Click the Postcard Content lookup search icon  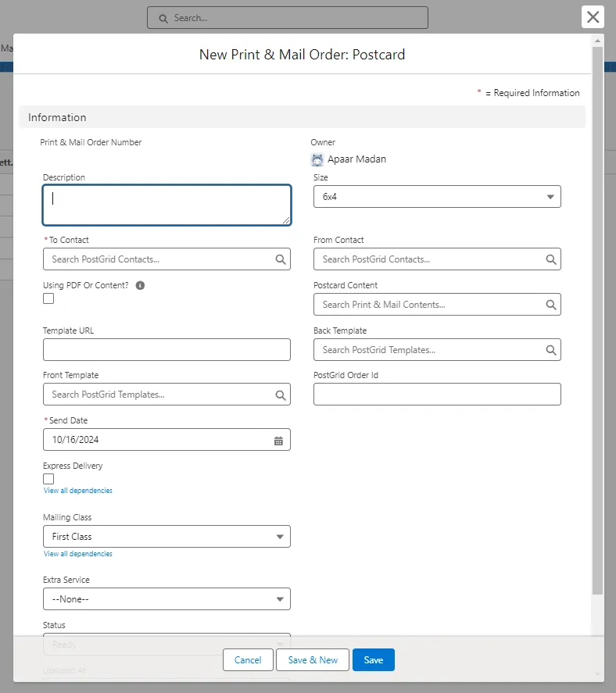click(x=550, y=305)
